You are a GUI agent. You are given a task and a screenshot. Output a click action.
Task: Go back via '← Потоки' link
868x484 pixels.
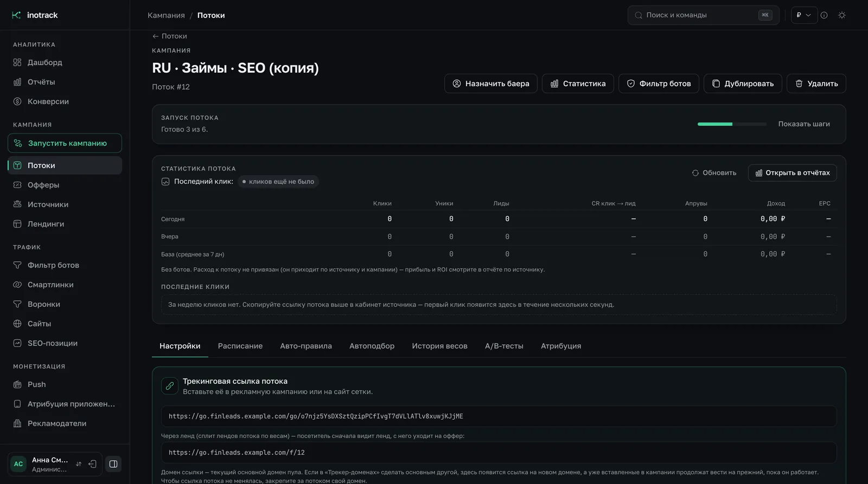[x=170, y=36]
